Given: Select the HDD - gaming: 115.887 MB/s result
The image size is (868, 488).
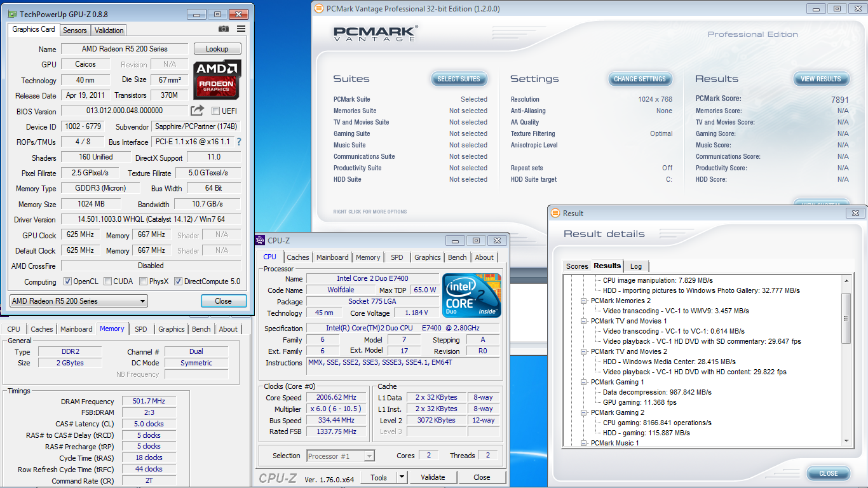Looking at the screenshot, I should point(646,433).
